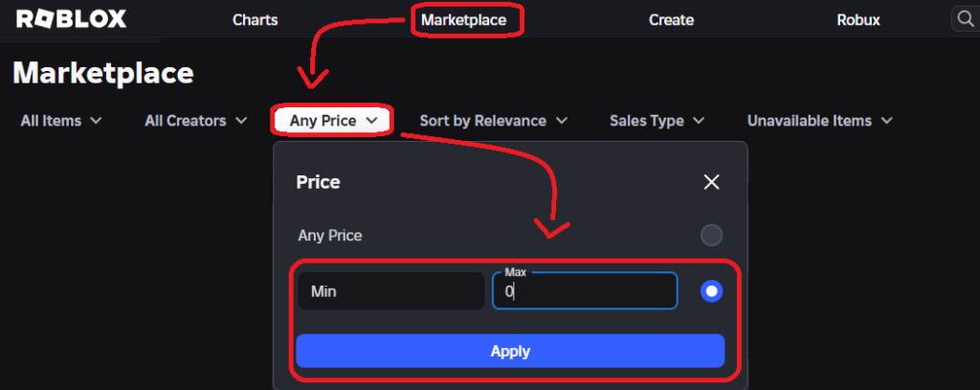Toggle the Any Price dropdown
The image size is (980, 390).
tap(334, 120)
